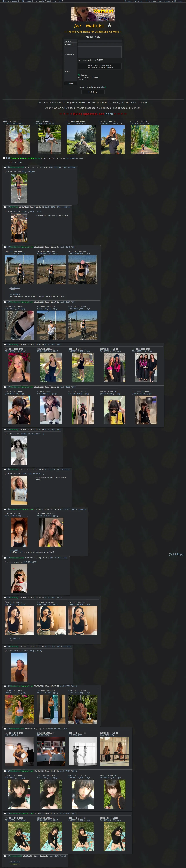Viewport: 186px width, 868px height.
Task: Expand the post menu arrow on No. 552252
Action: click(x=7, y=387)
